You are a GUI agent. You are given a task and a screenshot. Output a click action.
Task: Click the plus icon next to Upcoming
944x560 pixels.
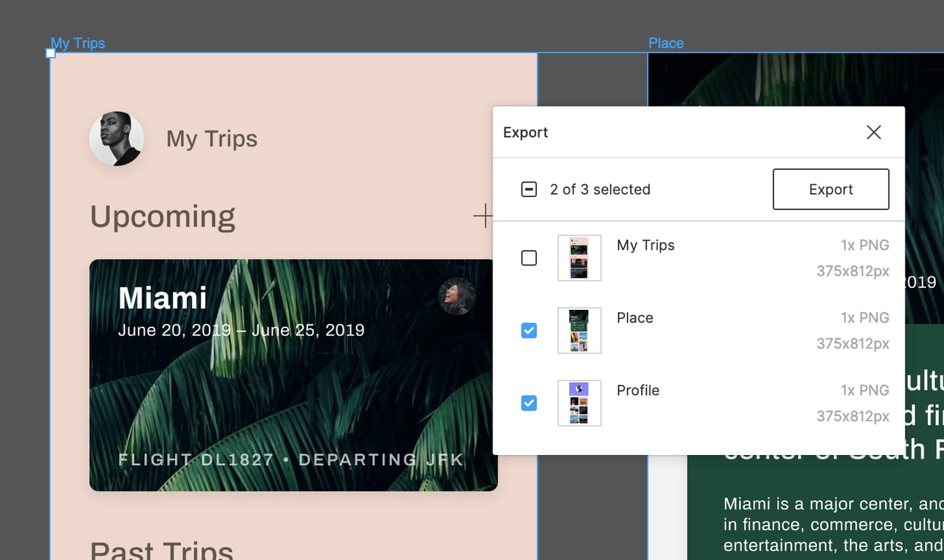482,216
